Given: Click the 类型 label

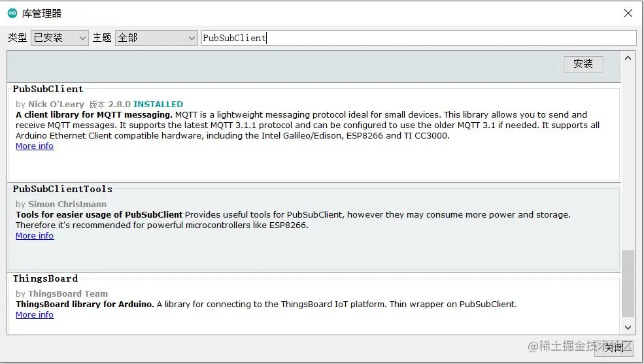Looking at the screenshot, I should (x=18, y=38).
